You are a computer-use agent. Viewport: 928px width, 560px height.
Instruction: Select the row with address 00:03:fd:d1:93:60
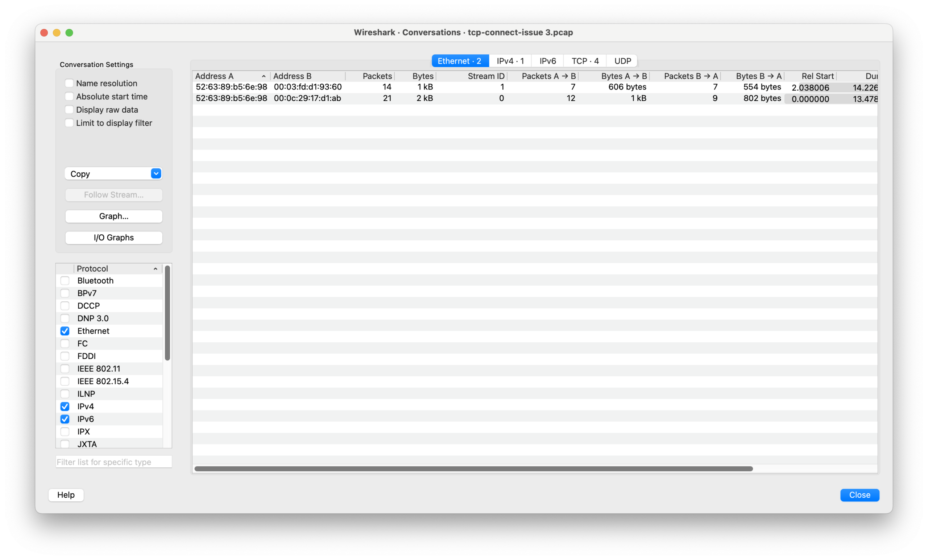click(x=307, y=87)
